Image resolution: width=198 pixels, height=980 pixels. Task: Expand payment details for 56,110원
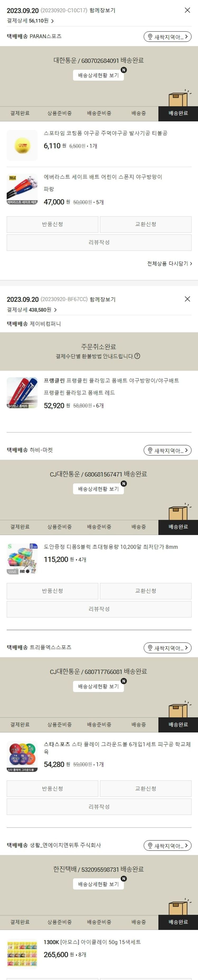tap(30, 21)
